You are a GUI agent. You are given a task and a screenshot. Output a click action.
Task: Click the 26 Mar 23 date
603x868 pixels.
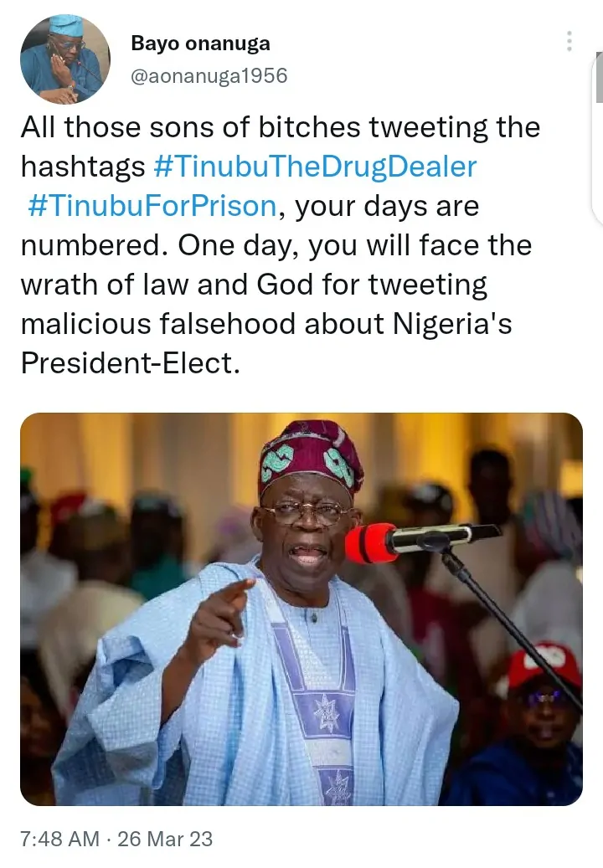[x=165, y=838]
